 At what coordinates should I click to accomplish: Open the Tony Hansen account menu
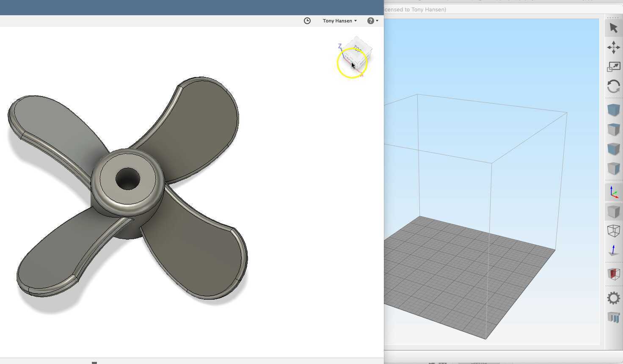coord(337,20)
